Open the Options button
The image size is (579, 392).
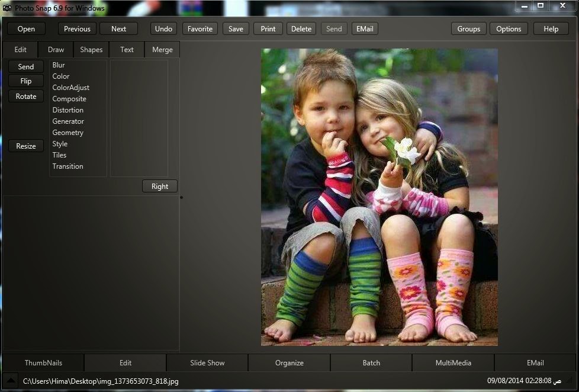[x=509, y=29]
